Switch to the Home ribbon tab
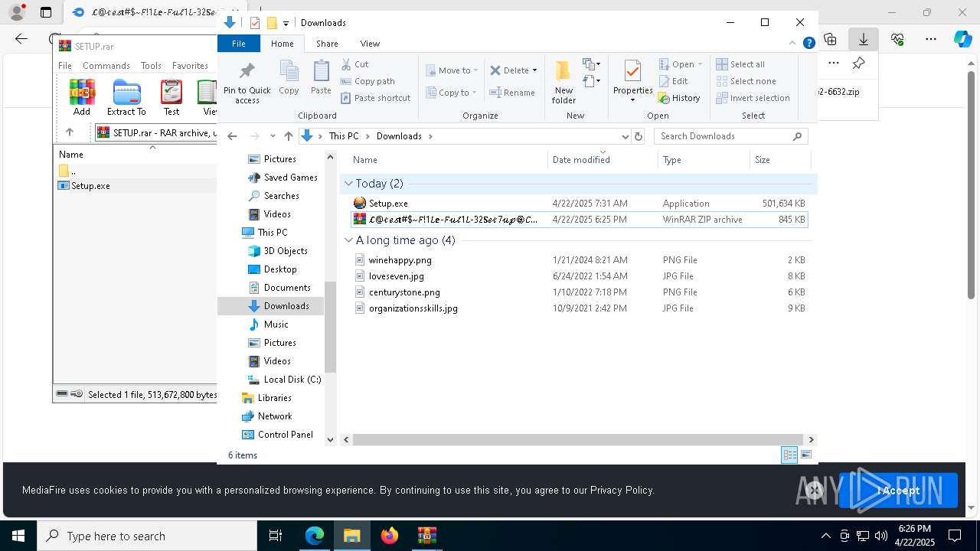 tap(283, 44)
